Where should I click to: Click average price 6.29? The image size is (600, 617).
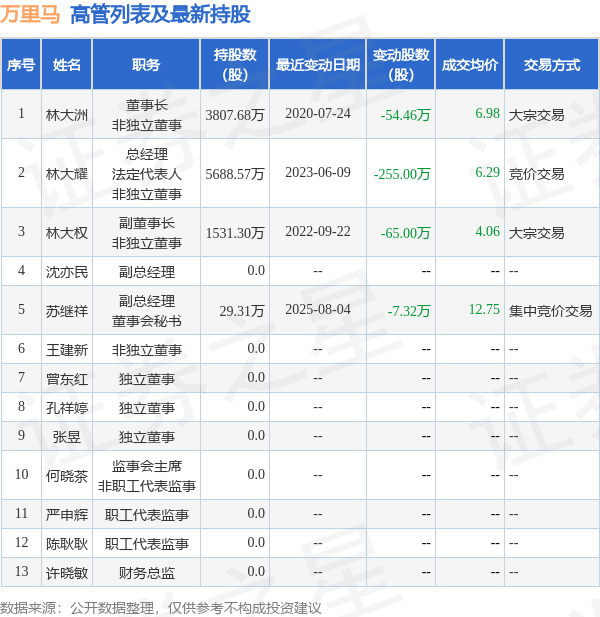point(487,172)
